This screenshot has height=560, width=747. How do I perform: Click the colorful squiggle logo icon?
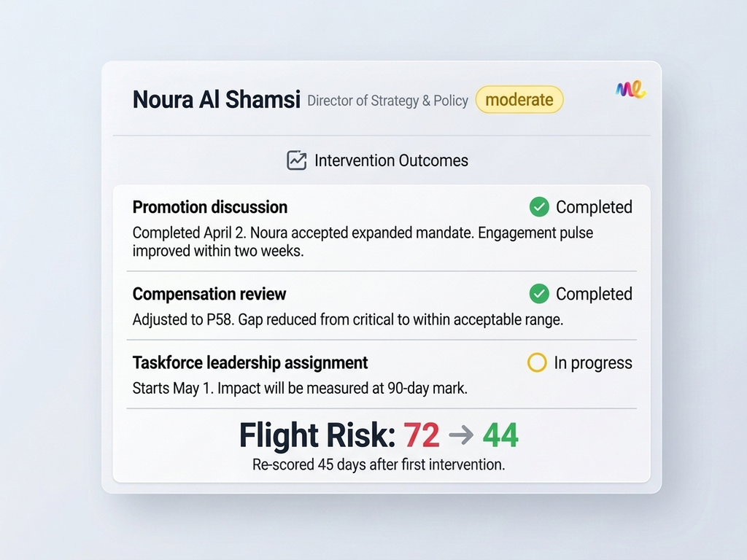630,90
